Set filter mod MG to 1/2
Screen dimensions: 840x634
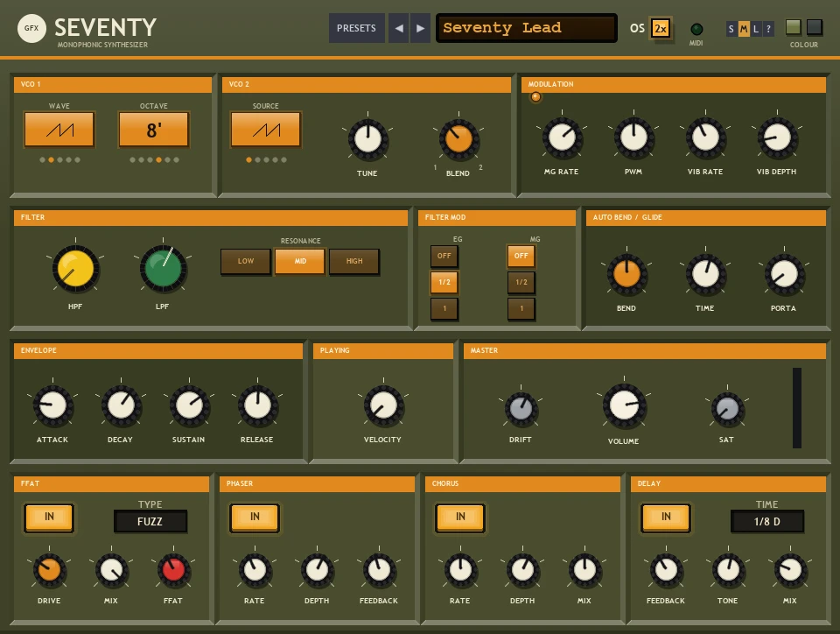pyautogui.click(x=521, y=283)
